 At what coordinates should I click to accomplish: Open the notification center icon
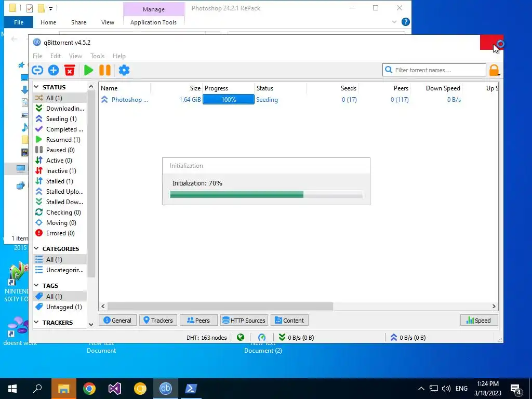tap(516, 389)
